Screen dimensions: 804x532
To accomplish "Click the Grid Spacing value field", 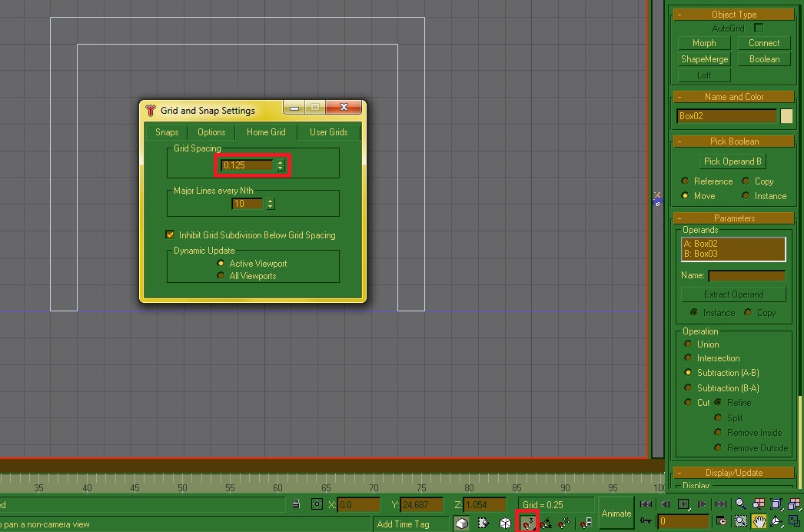I will tap(248, 165).
